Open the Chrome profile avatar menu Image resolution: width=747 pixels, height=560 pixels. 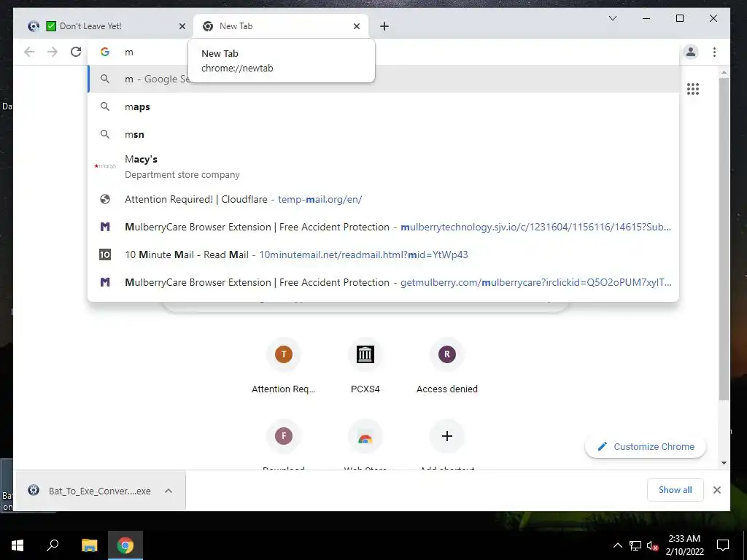pos(691,52)
